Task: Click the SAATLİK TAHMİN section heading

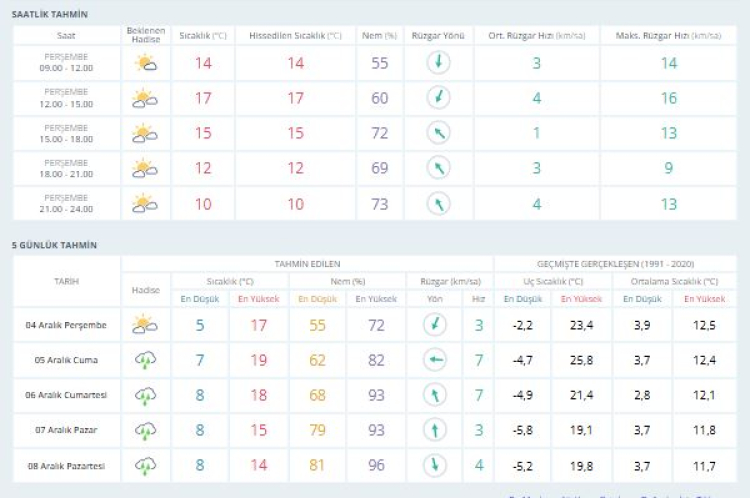Action: coord(50,14)
